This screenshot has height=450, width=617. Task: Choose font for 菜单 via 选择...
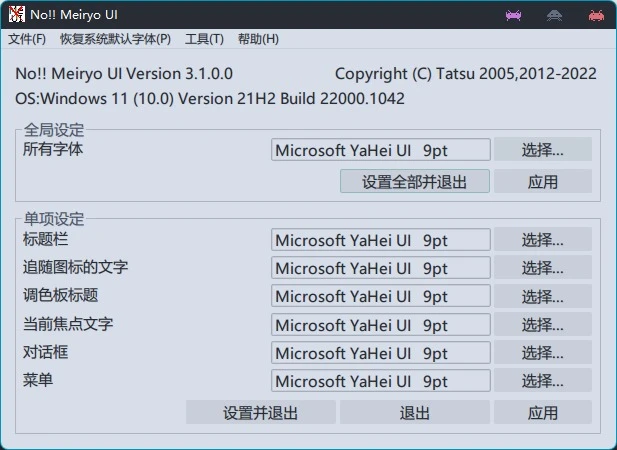tap(543, 380)
